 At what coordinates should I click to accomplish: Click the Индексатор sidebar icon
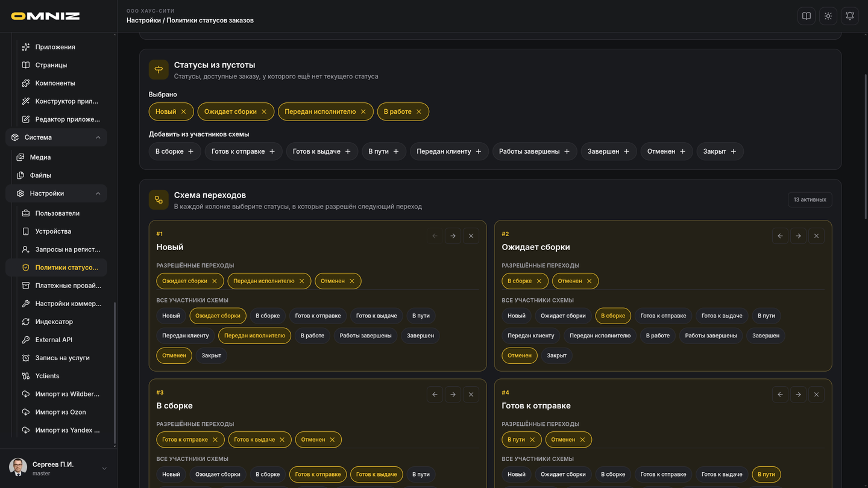pos(26,322)
